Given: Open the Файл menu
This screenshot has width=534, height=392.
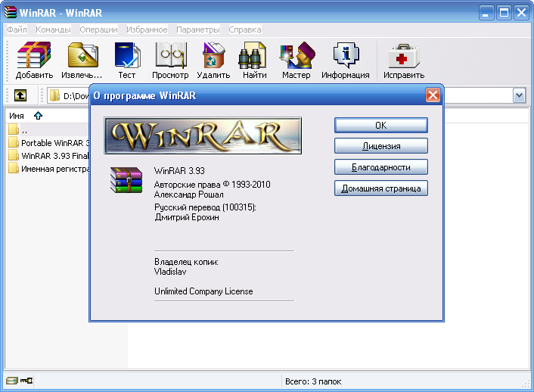Looking at the screenshot, I should click(17, 30).
